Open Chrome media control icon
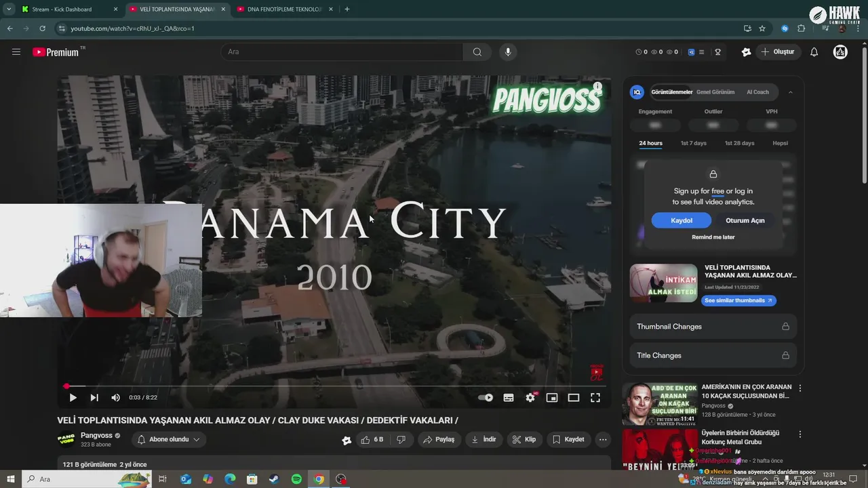The image size is (868, 488). (825, 28)
